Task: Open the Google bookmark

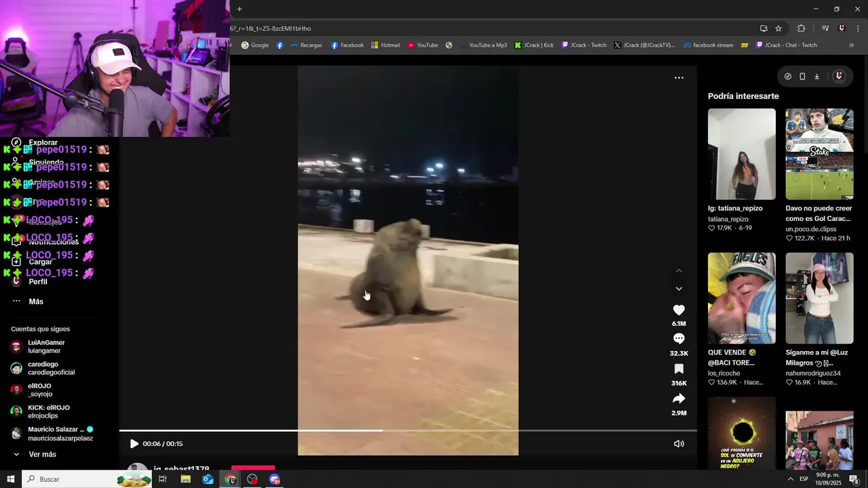Action: [255, 45]
